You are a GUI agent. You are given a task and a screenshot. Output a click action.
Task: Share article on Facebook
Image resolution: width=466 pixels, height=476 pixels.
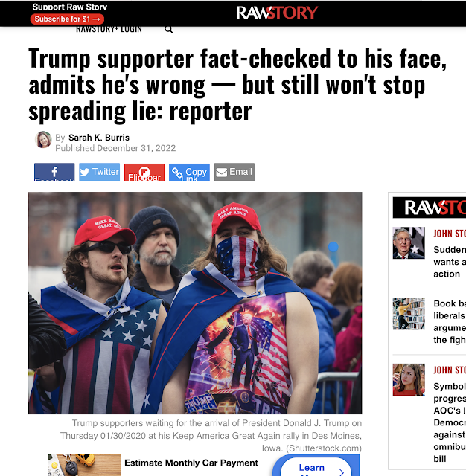coord(54,172)
